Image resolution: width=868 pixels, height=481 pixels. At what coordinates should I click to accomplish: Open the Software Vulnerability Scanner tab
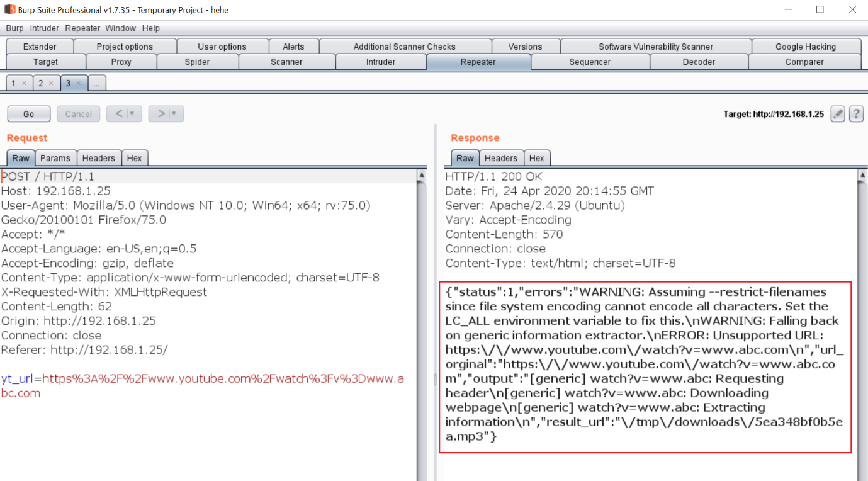tap(655, 47)
